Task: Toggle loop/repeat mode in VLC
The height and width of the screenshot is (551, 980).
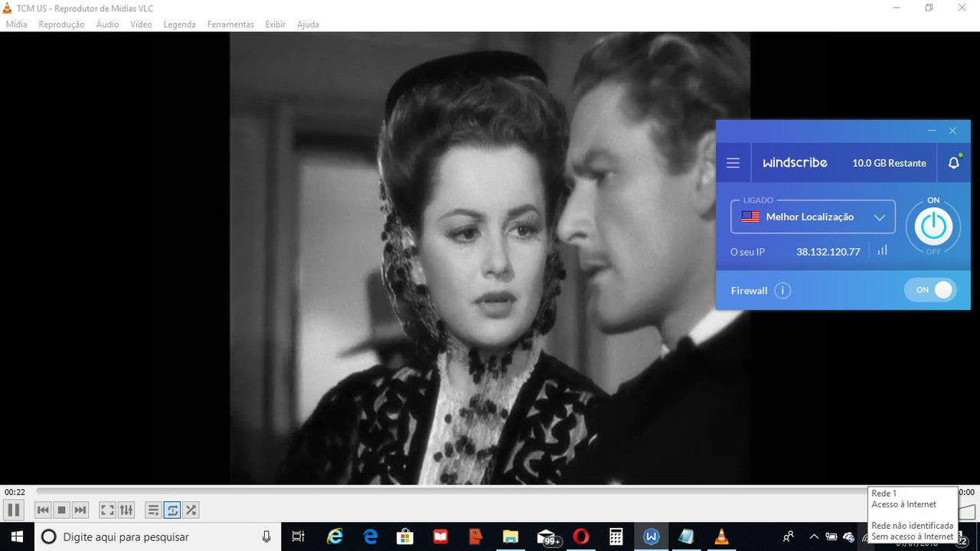Action: [172, 510]
